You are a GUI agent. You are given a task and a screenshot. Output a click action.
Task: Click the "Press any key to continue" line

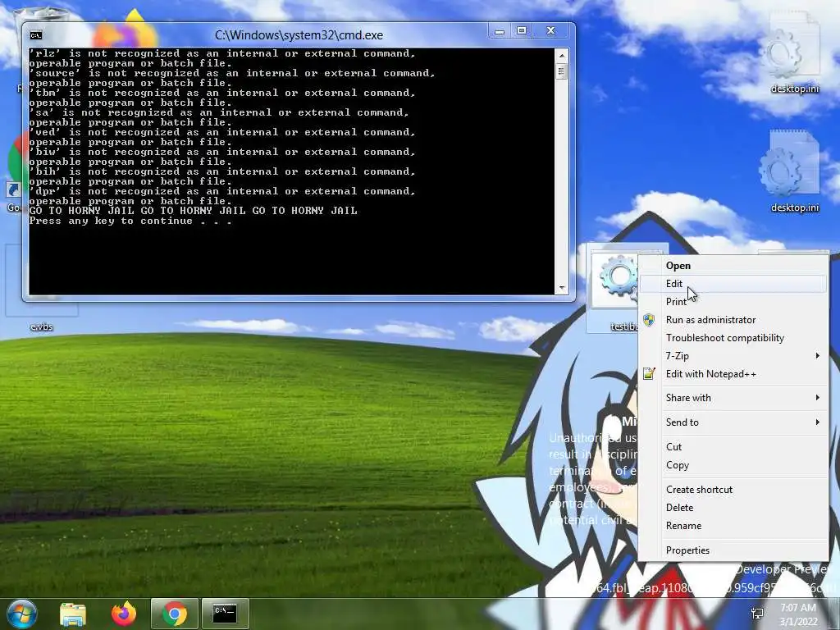[130, 221]
